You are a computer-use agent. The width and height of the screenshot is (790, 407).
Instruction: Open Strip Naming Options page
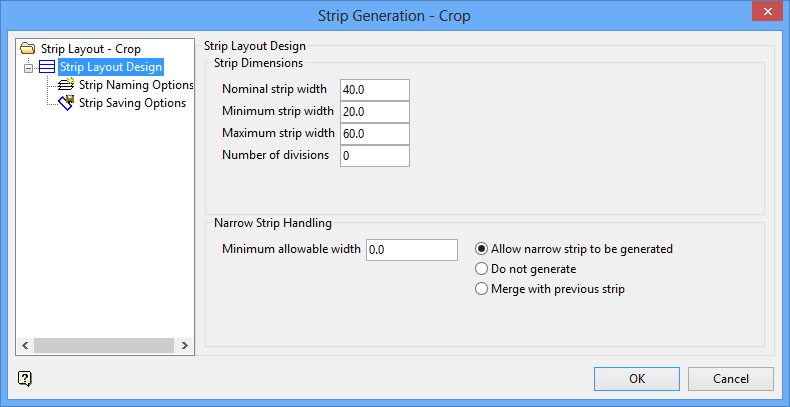135,85
